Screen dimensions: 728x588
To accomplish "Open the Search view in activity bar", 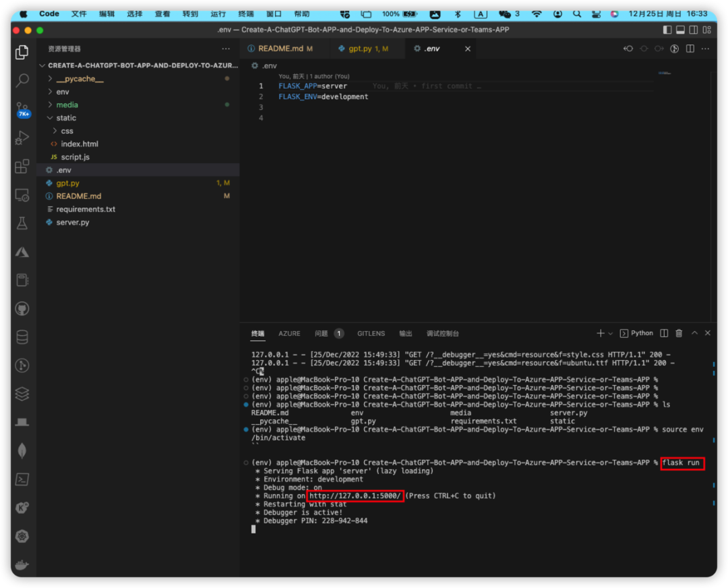I will tap(22, 81).
